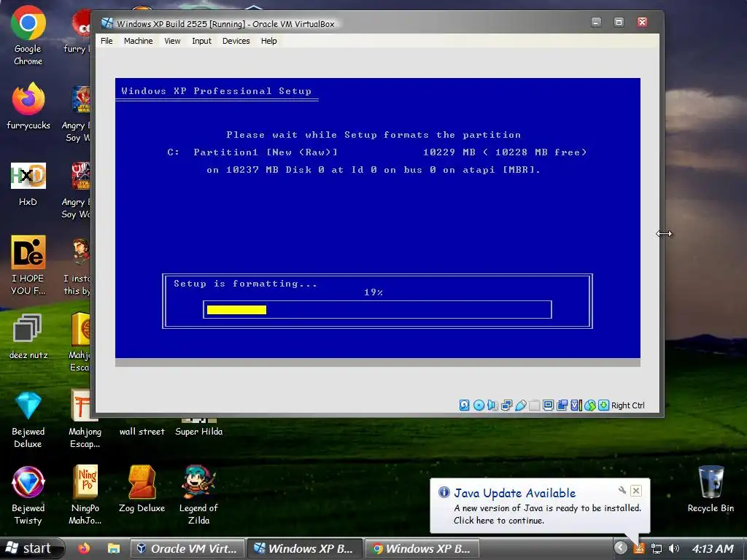This screenshot has width=747, height=560.
Task: Select the HxD desktop icon
Action: pos(28,184)
